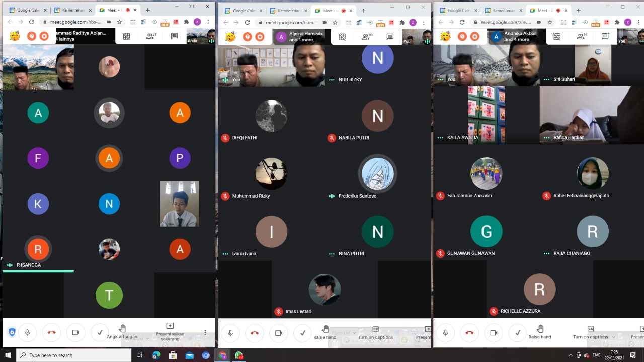Toggle the microphone in the RICHELLE AZZURA meeting
Screen dimensions: 644x362
[x=445, y=332]
